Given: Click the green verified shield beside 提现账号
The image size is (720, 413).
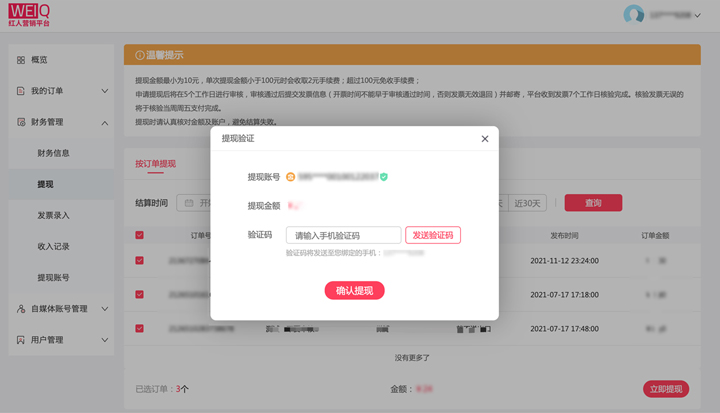Looking at the screenshot, I should pyautogui.click(x=384, y=177).
